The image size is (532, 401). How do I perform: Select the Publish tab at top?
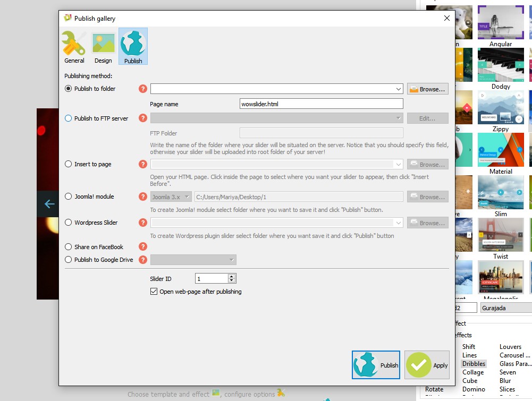pos(133,46)
